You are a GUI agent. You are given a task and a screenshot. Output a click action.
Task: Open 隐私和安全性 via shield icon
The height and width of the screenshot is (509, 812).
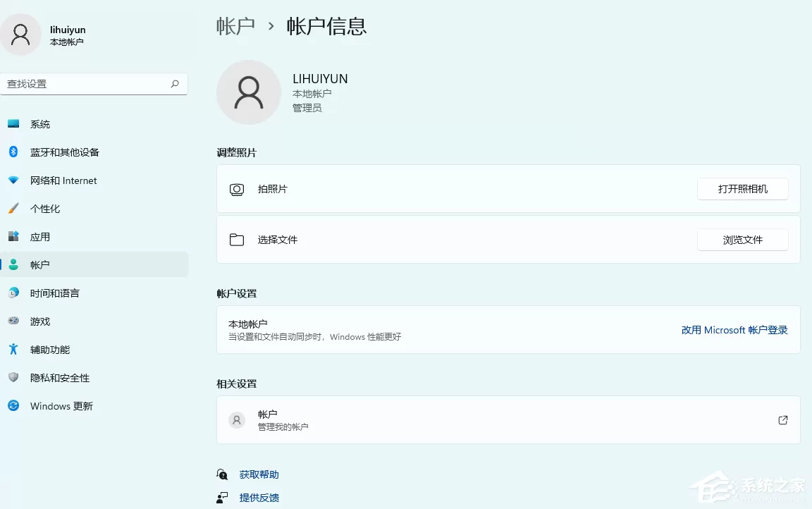(x=13, y=377)
